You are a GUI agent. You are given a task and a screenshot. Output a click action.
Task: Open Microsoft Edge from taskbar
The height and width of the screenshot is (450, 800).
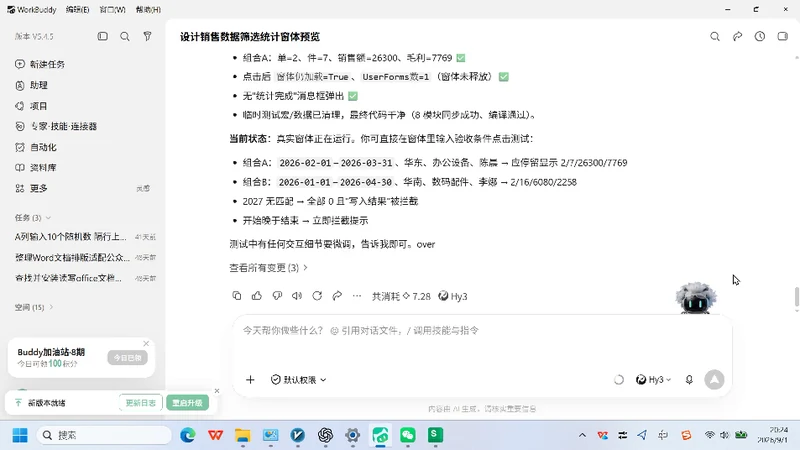click(x=188, y=435)
